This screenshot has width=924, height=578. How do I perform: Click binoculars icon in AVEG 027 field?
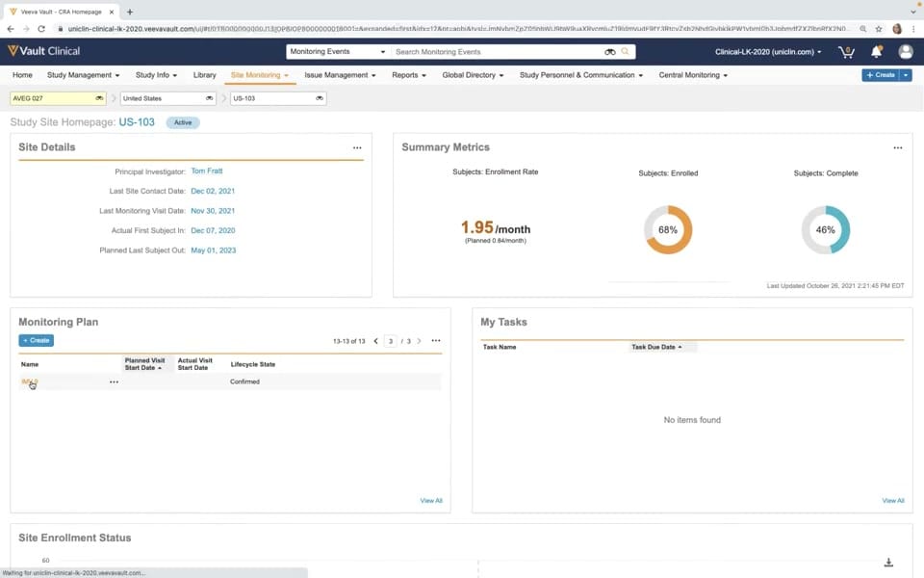(x=99, y=98)
